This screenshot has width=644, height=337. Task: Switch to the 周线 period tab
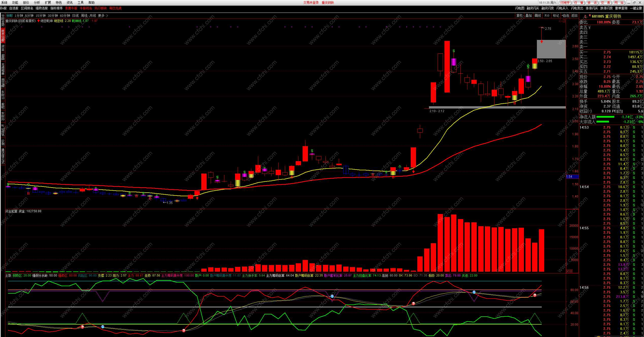coord(84,16)
